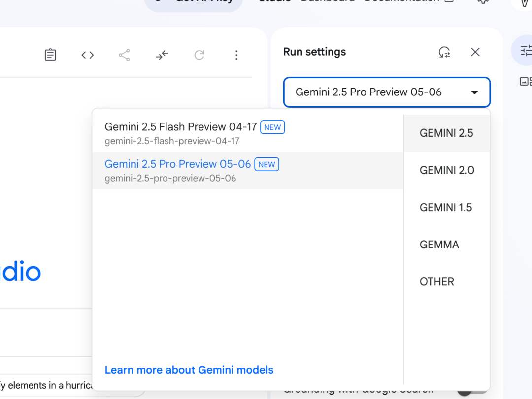Click the Get code icon
This screenshot has width=532, height=399.
pyautogui.click(x=87, y=55)
